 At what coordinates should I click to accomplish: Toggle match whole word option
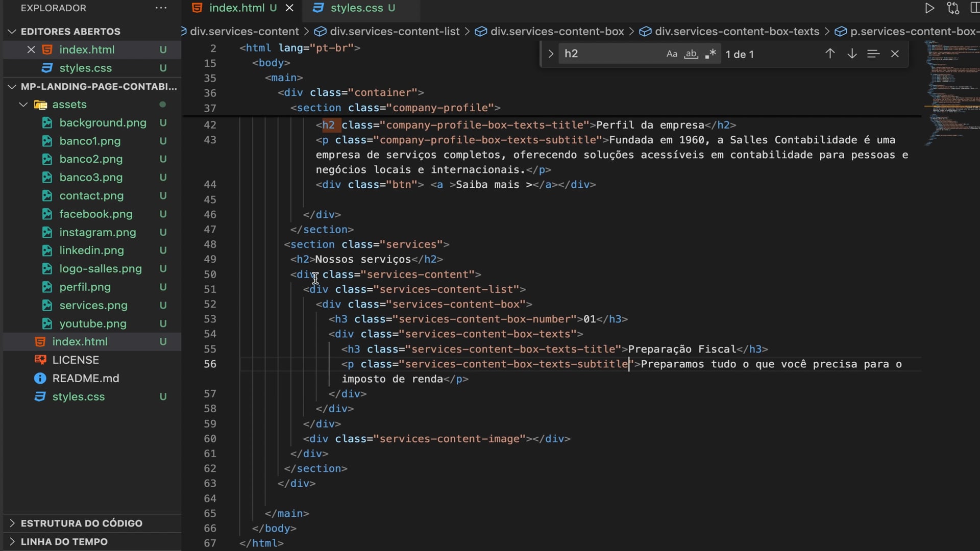coord(691,54)
